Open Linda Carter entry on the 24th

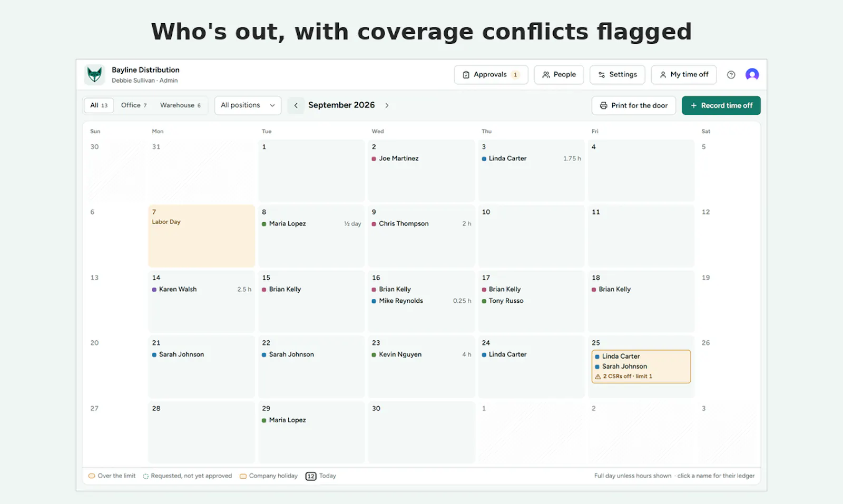click(504, 355)
